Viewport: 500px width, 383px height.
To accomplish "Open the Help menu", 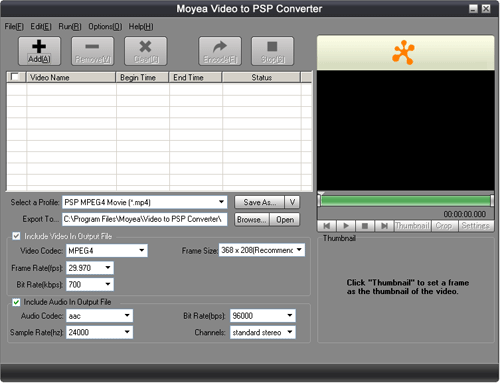I will 141,27.
